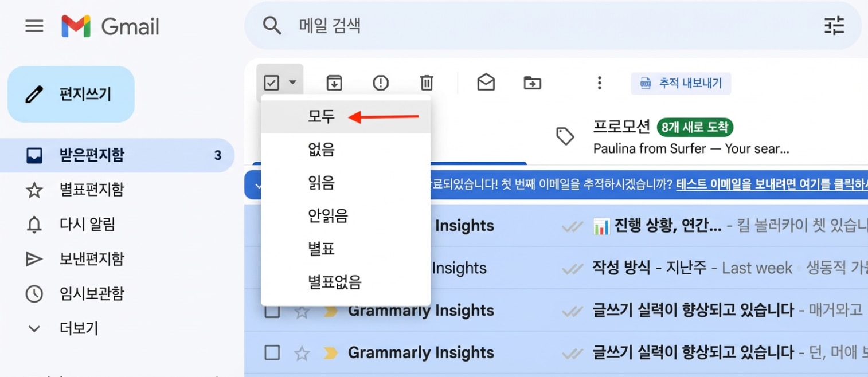Open search options in the search bar
The height and width of the screenshot is (377, 868).
(x=834, y=26)
